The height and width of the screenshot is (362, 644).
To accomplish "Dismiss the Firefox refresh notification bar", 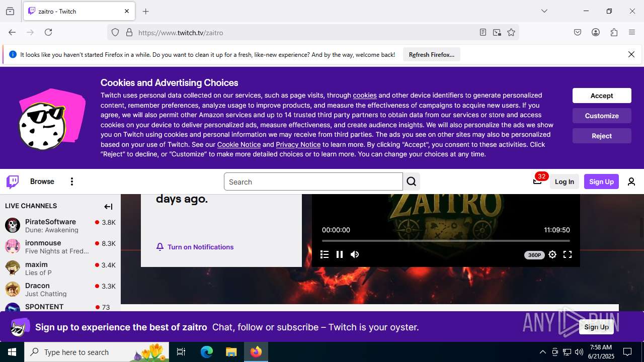I will pyautogui.click(x=631, y=54).
